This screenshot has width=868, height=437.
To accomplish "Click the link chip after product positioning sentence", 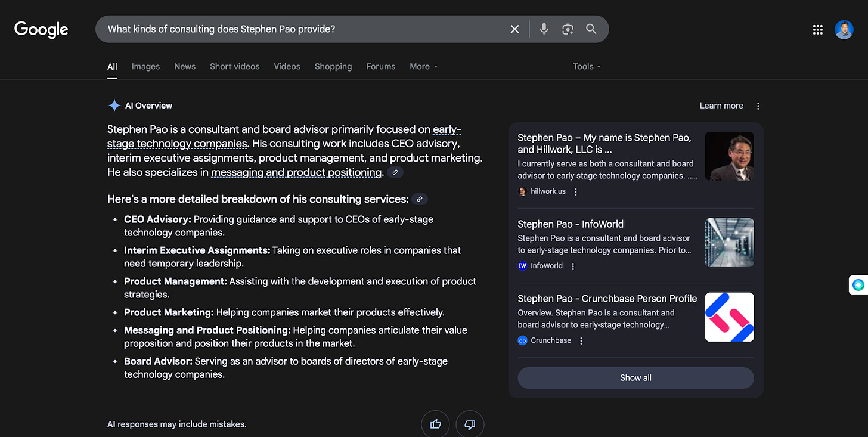I will [395, 172].
